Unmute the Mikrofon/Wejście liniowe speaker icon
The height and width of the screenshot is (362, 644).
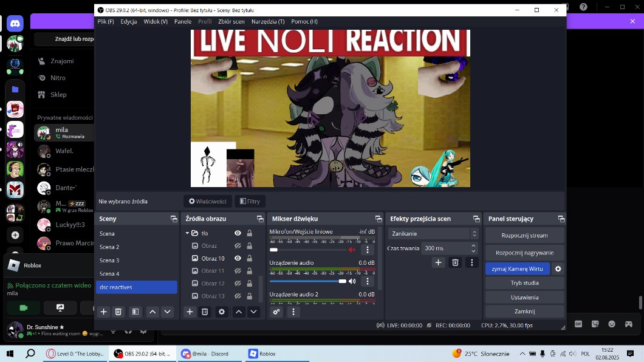click(x=352, y=250)
